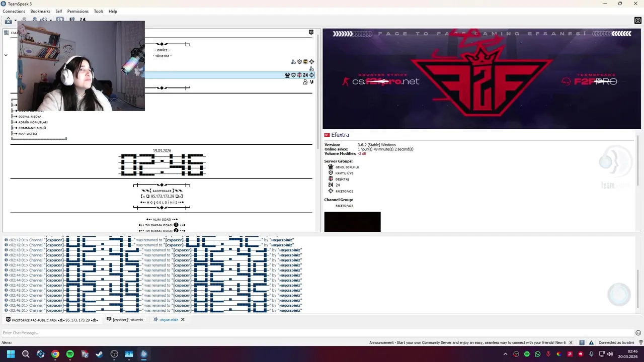This screenshot has width=644, height=362.
Task: Switch to the YÖNETİM channel chat tab
Action: click(x=126, y=320)
